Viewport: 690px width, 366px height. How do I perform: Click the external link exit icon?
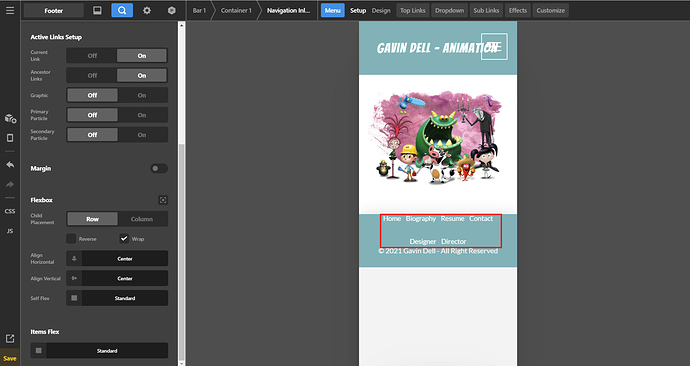coord(10,338)
